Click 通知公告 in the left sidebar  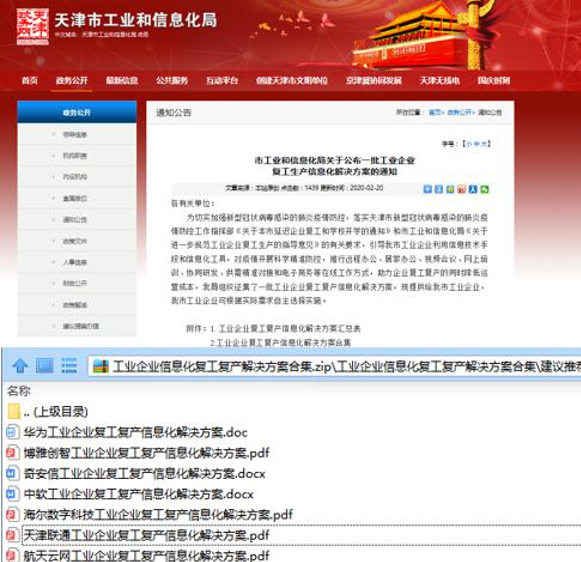(x=74, y=220)
